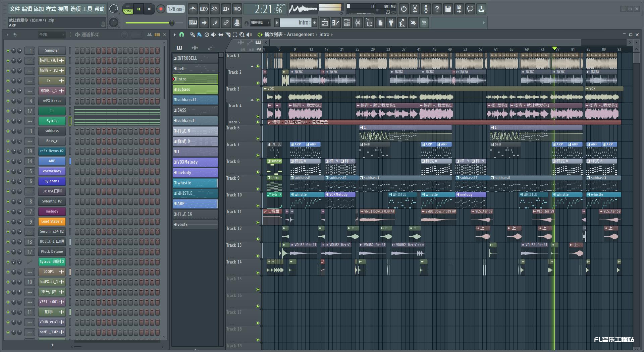Mute the ARP channel green LED
The height and width of the screenshot is (352, 644).
click(x=8, y=161)
